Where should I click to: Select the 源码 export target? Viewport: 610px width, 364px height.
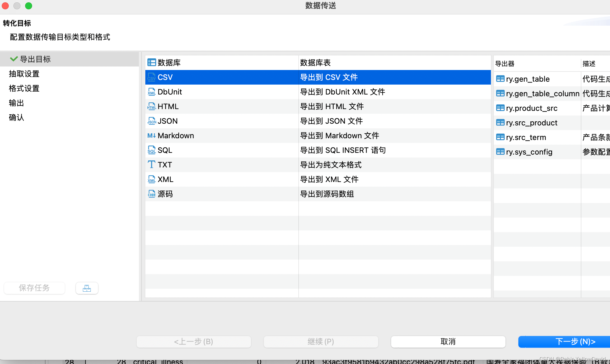[x=318, y=194]
